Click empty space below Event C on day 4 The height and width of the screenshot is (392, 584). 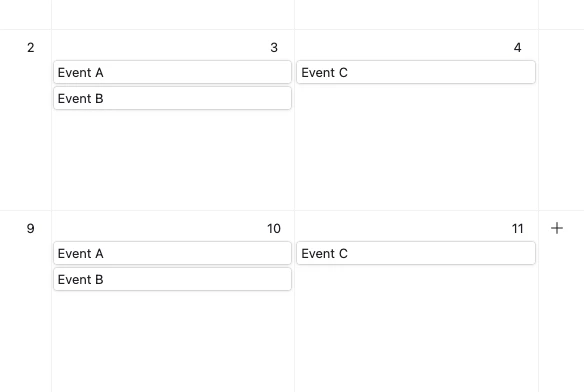coord(416,147)
